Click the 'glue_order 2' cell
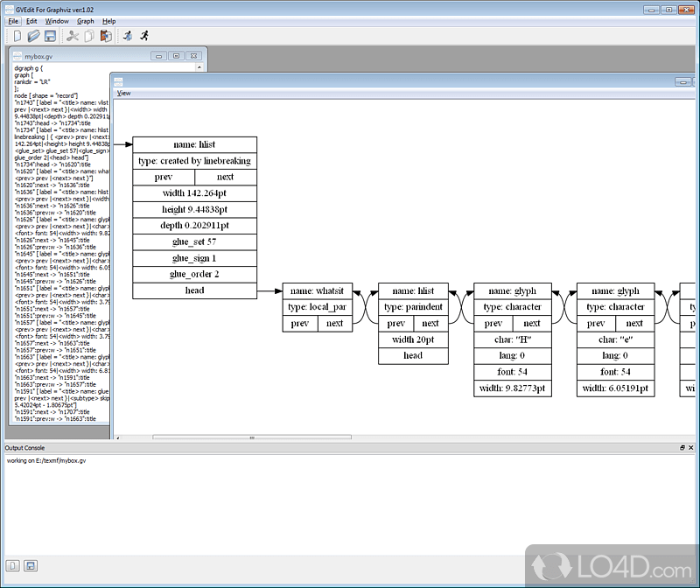The height and width of the screenshot is (588, 700). pos(194,274)
